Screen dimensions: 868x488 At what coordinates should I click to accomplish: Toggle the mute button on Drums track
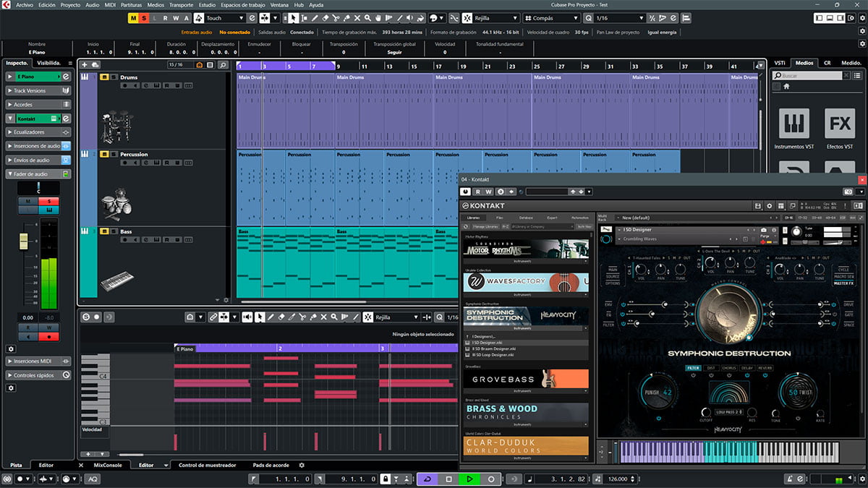104,77
